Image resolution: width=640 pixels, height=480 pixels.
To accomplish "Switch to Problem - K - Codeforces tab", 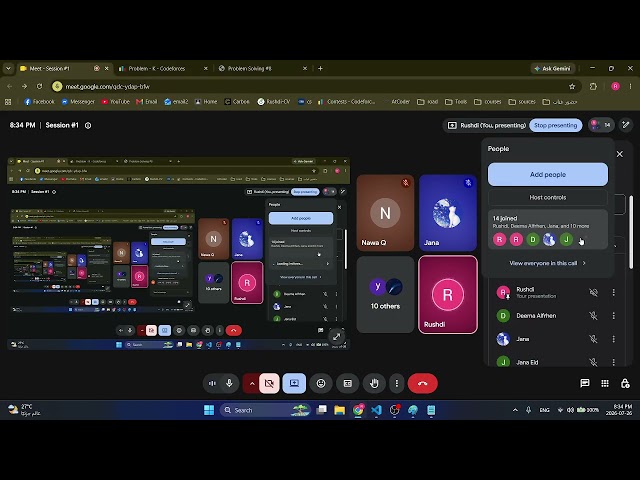I will (162, 69).
